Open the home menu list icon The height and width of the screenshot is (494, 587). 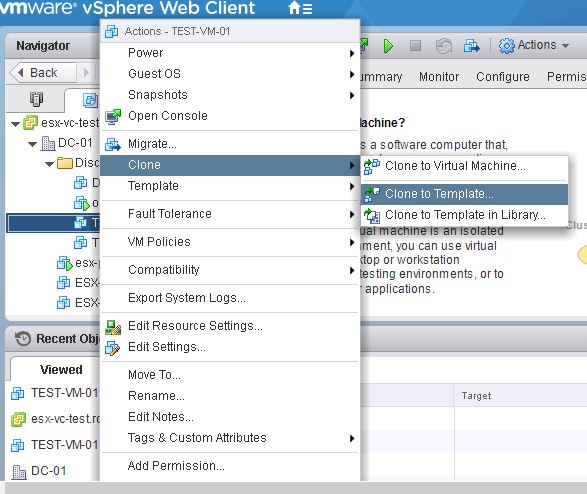pos(307,9)
